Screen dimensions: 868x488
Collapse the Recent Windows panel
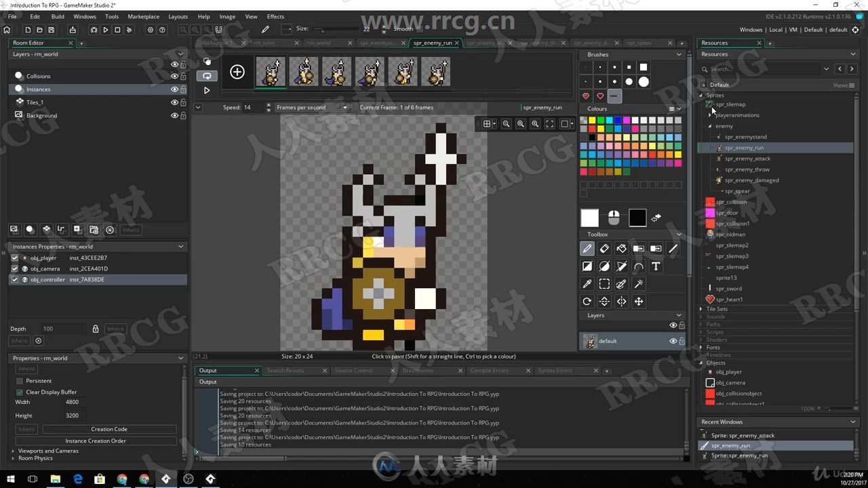[853, 422]
